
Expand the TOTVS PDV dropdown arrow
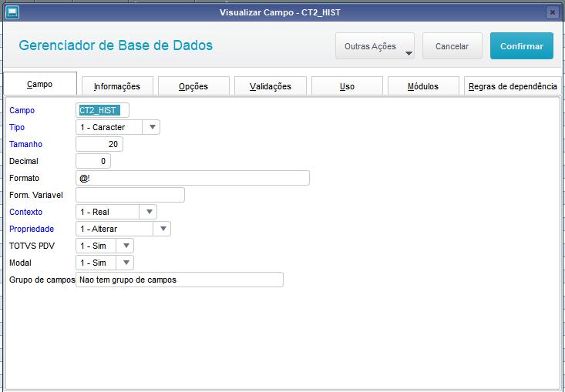[x=126, y=246]
